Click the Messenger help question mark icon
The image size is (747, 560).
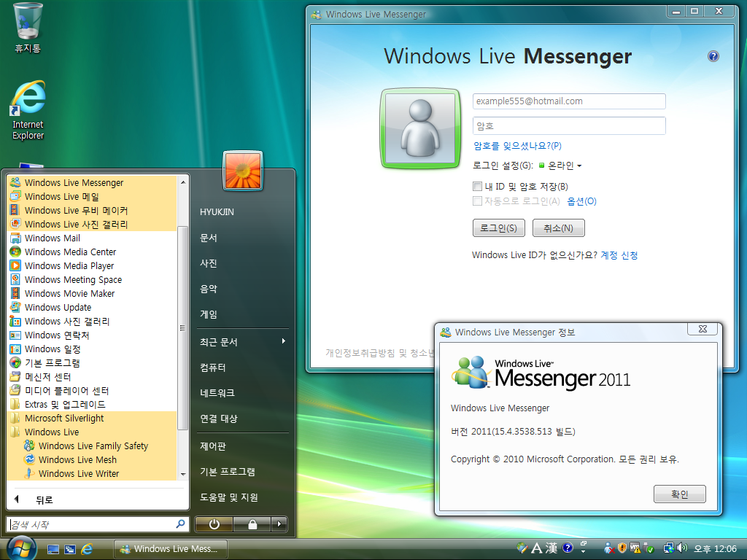tap(713, 56)
